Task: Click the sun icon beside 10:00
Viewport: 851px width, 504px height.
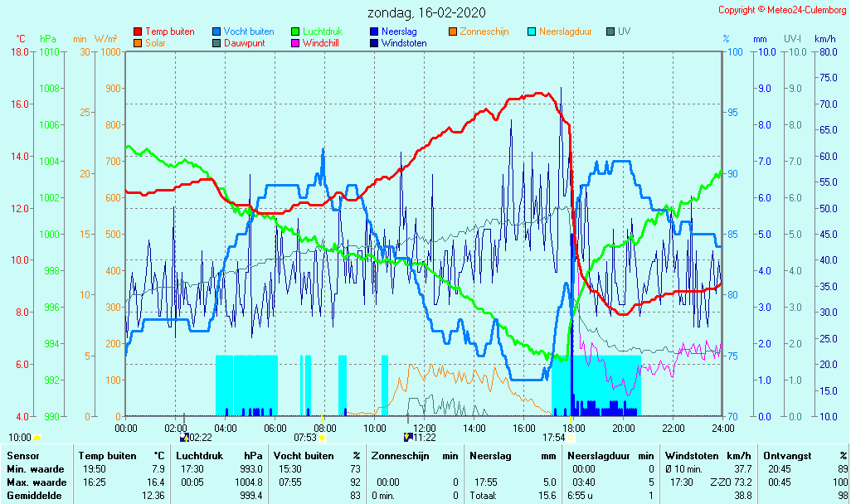Action: pyautogui.click(x=36, y=437)
